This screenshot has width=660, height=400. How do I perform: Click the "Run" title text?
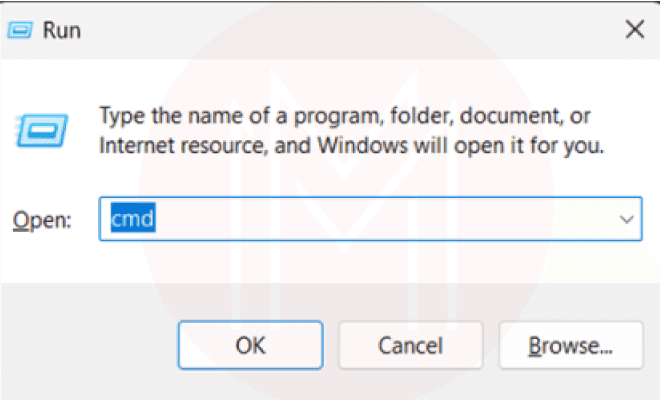point(61,30)
